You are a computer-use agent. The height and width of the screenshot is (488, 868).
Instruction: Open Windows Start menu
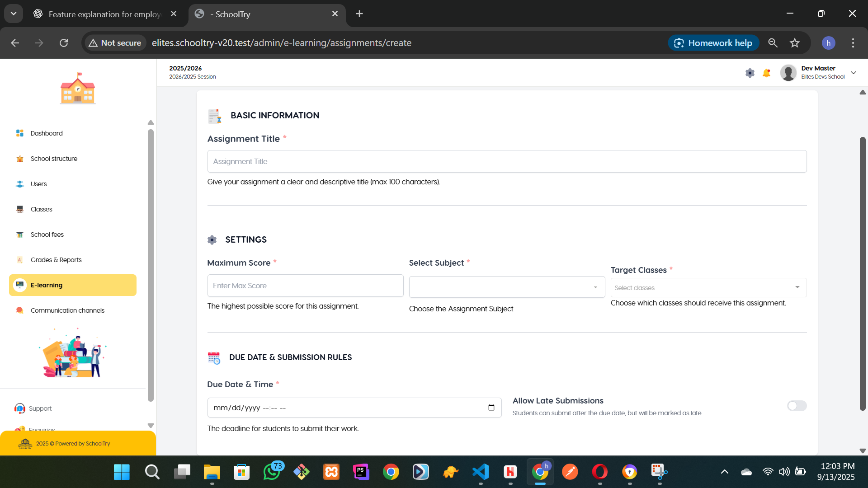[x=122, y=472]
